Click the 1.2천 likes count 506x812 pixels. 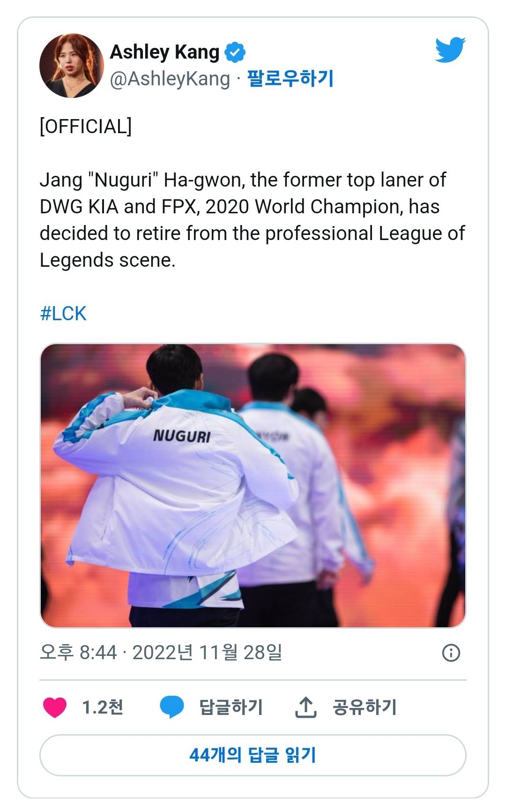(103, 707)
